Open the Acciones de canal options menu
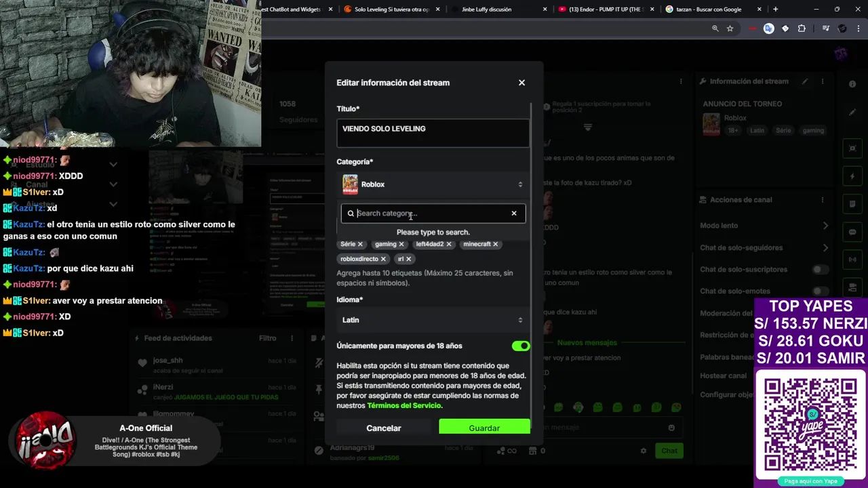This screenshot has width=868, height=488. 823,200
